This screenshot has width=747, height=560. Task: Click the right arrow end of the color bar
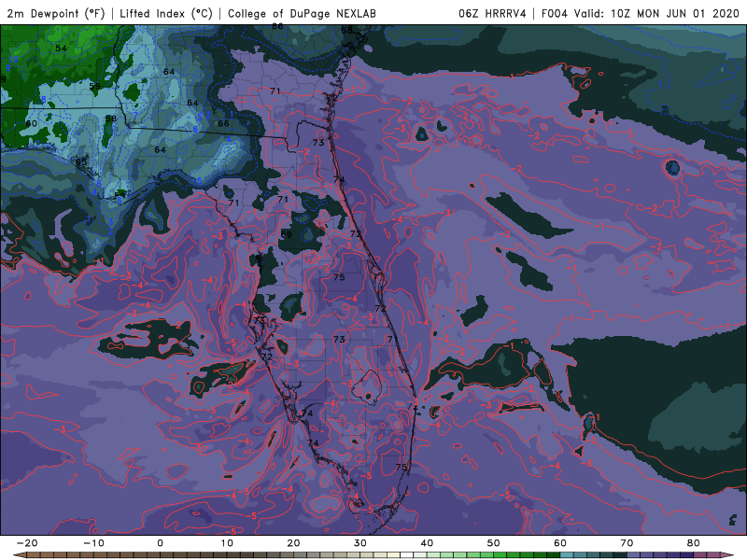pos(728,555)
